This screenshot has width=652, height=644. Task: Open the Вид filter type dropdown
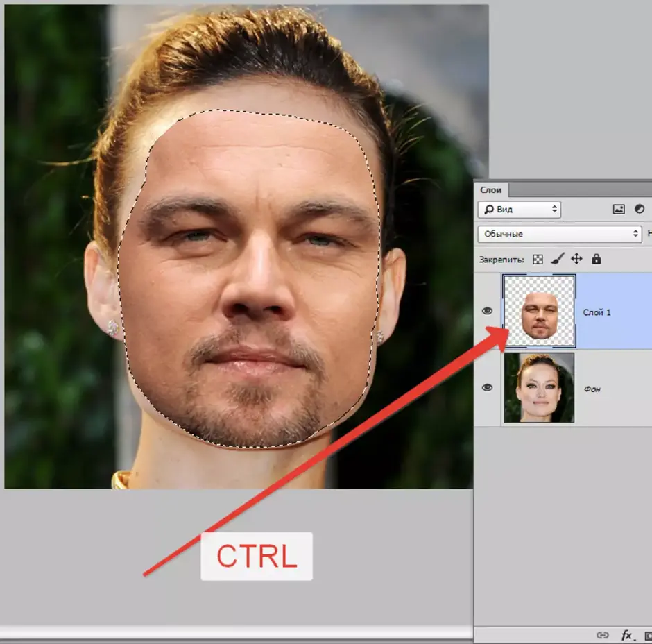(x=520, y=210)
